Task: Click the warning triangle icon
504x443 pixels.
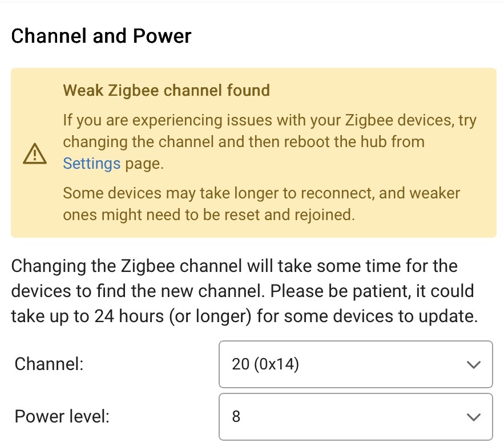Action: (x=35, y=153)
